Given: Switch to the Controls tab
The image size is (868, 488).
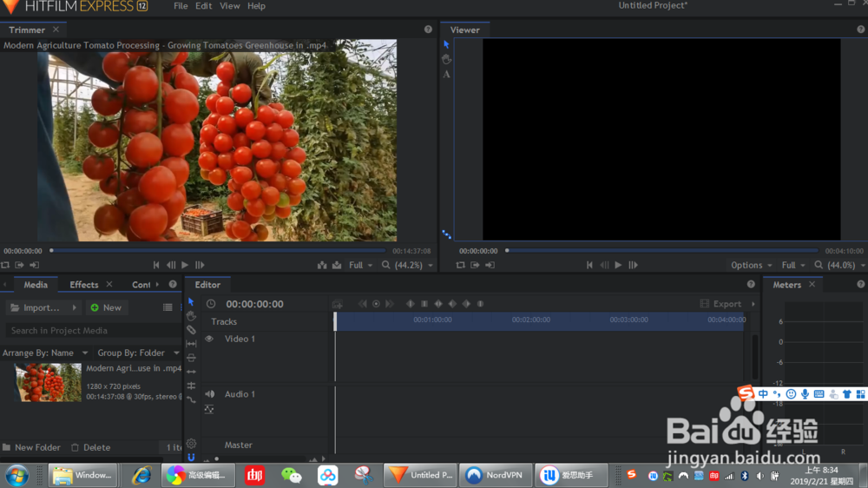Looking at the screenshot, I should 141,284.
